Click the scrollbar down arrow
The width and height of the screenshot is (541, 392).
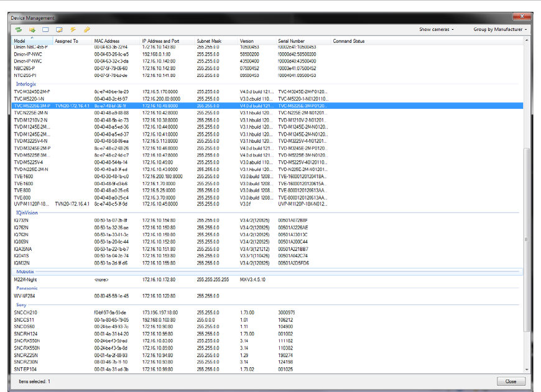point(527,370)
